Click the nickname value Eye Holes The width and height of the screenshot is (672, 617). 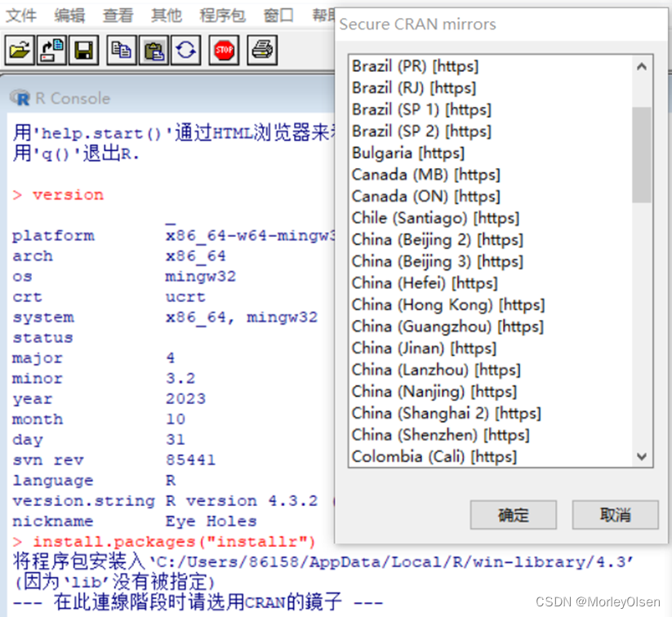click(x=211, y=522)
